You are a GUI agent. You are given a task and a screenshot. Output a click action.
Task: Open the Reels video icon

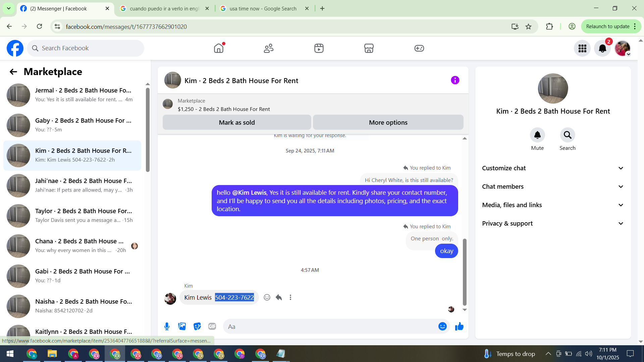319,48
